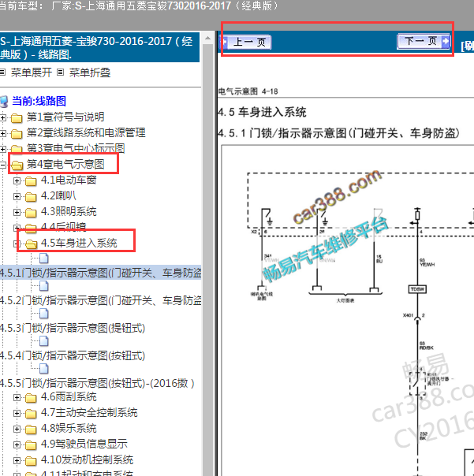Viewport: 474px width, 476px height.
Task: Click the menu collapse icon beside 菜单折叠
Action: pyautogui.click(x=61, y=73)
